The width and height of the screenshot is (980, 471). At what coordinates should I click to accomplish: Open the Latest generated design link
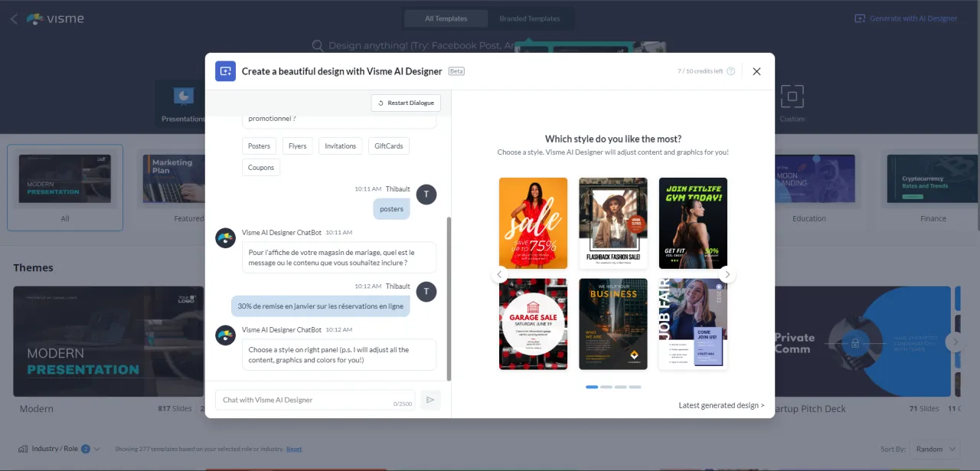pos(721,405)
